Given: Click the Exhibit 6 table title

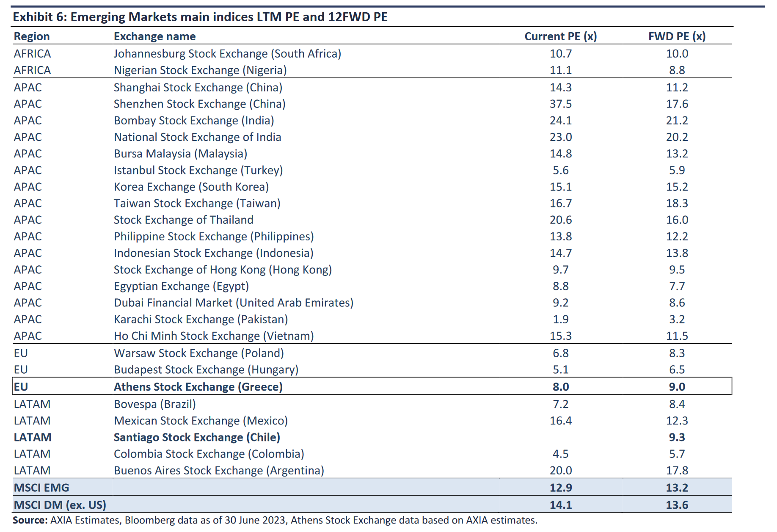Looking at the screenshot, I should pyautogui.click(x=200, y=17).
